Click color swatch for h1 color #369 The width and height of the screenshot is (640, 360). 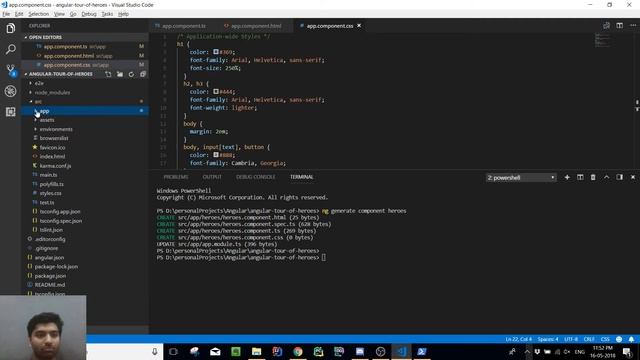click(216, 52)
